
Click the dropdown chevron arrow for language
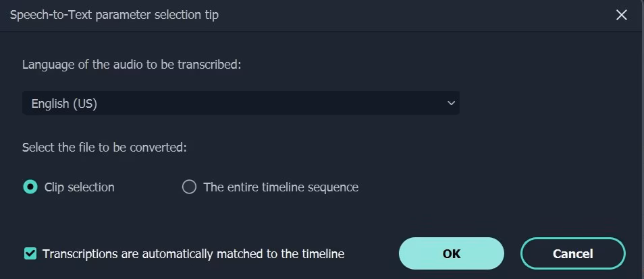451,103
